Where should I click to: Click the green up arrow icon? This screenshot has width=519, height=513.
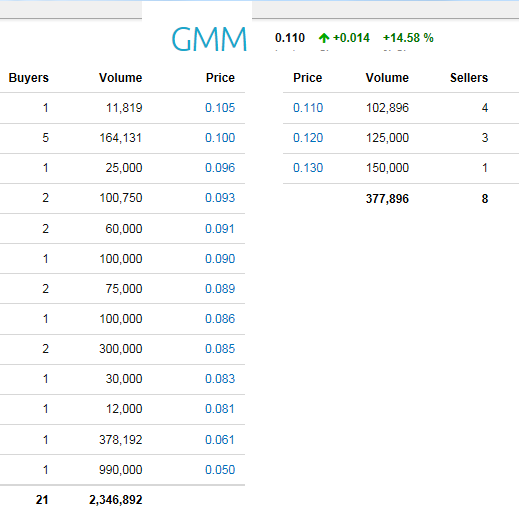point(324,38)
